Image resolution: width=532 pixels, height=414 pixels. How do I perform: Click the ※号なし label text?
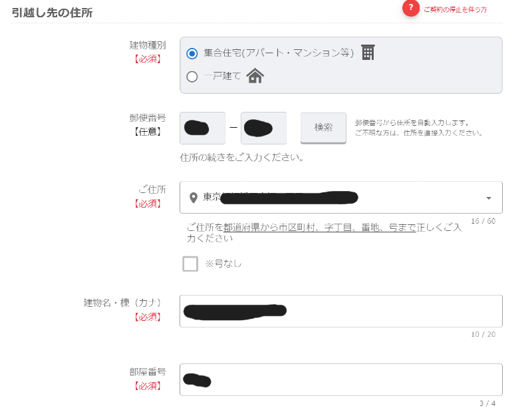pyautogui.click(x=223, y=264)
